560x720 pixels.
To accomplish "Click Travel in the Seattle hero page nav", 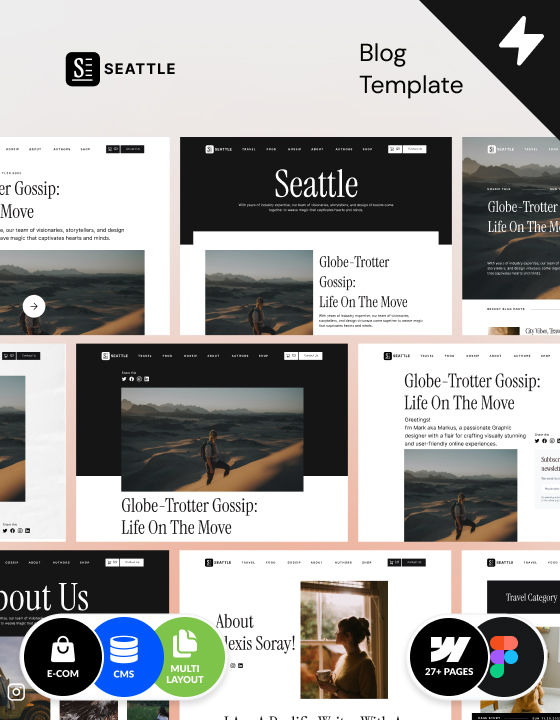I will (248, 149).
